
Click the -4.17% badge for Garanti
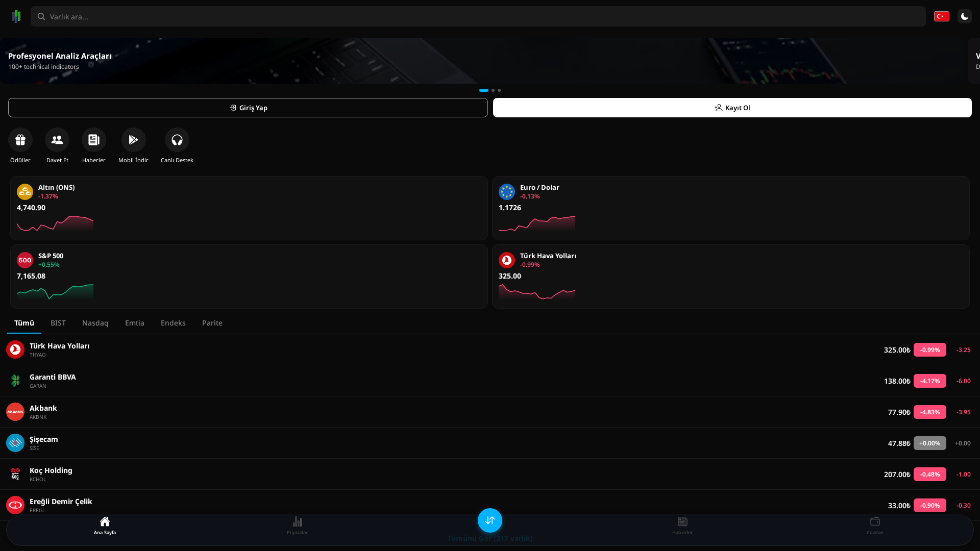click(x=929, y=381)
